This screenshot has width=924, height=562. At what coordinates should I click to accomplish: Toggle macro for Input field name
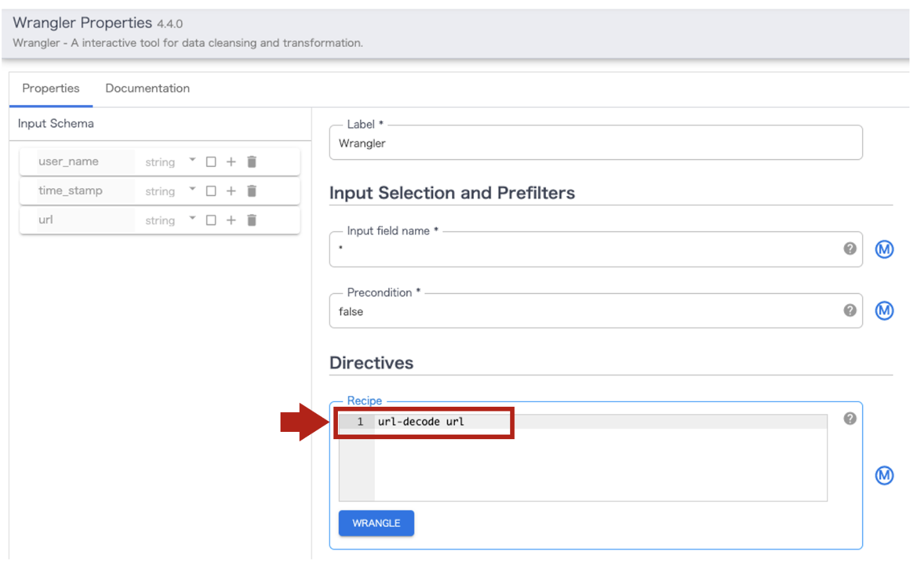pyautogui.click(x=884, y=250)
